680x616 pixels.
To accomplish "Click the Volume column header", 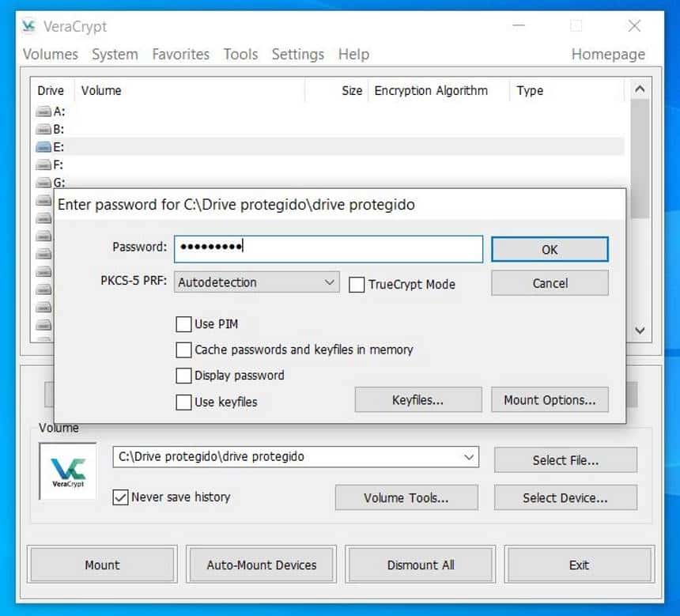I will pos(190,90).
